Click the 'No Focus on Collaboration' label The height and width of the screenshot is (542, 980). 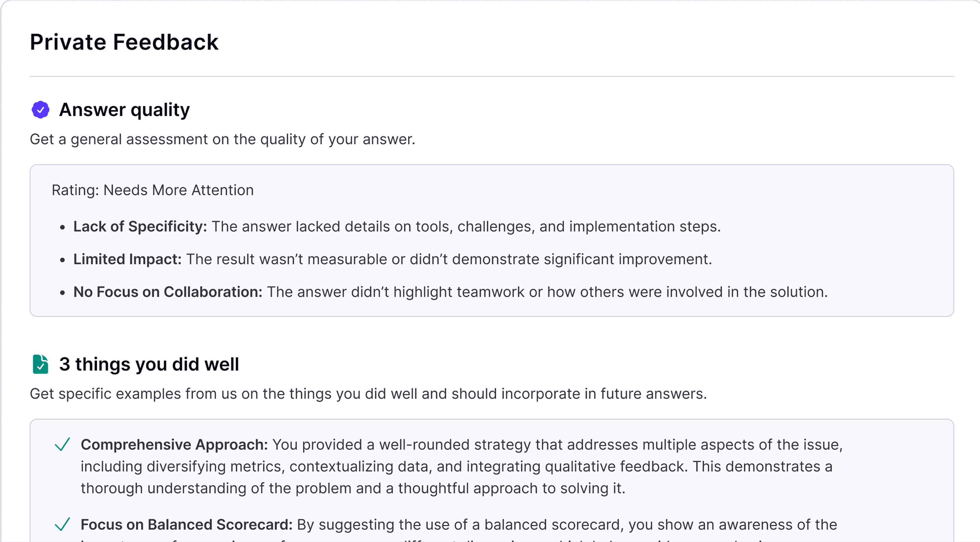168,292
